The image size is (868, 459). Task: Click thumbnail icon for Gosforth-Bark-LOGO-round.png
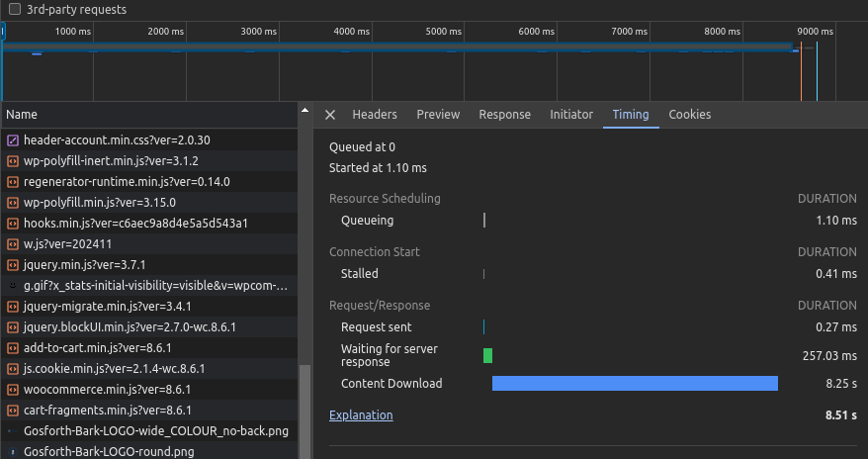(x=13, y=452)
